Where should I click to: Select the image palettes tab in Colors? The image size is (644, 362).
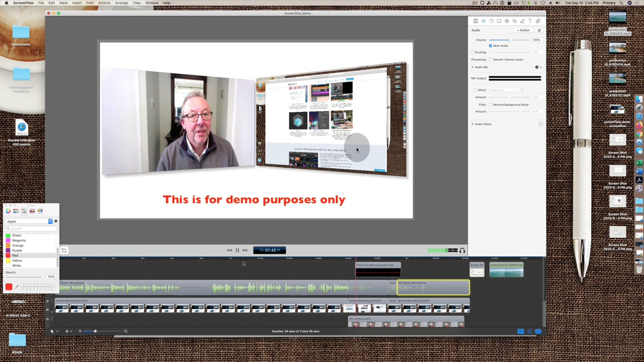click(32, 211)
